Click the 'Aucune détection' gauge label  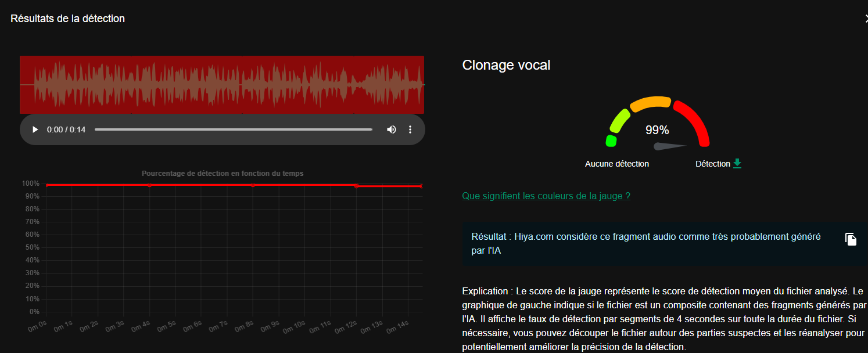[x=617, y=164]
